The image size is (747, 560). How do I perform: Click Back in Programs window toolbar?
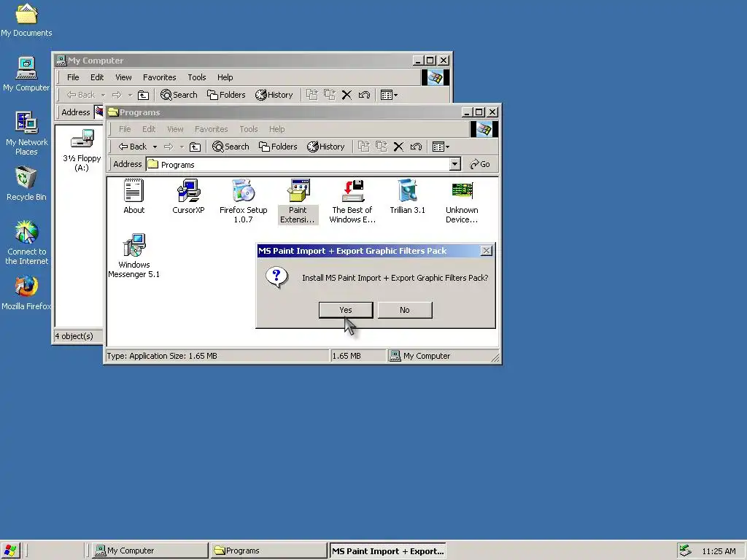[x=133, y=147]
